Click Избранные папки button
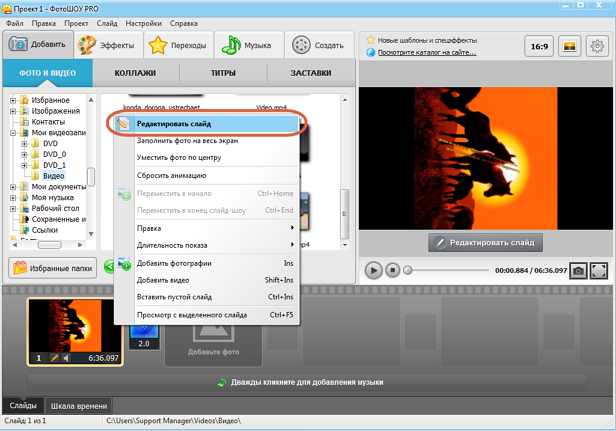The height and width of the screenshot is (431, 616). point(53,268)
